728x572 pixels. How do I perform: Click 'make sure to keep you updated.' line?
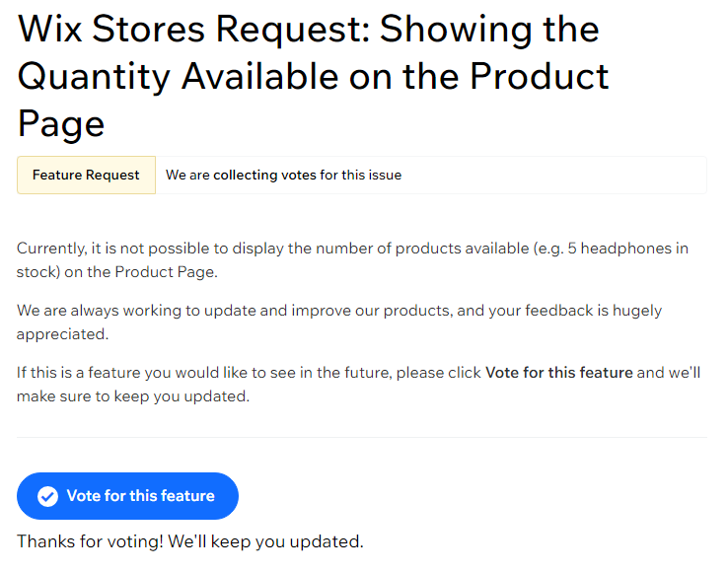(133, 396)
